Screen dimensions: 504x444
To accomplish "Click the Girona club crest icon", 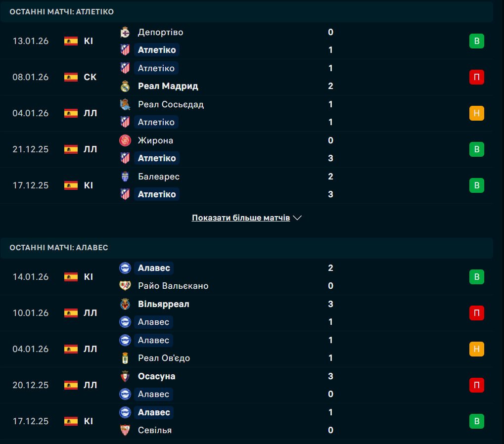I will (125, 140).
